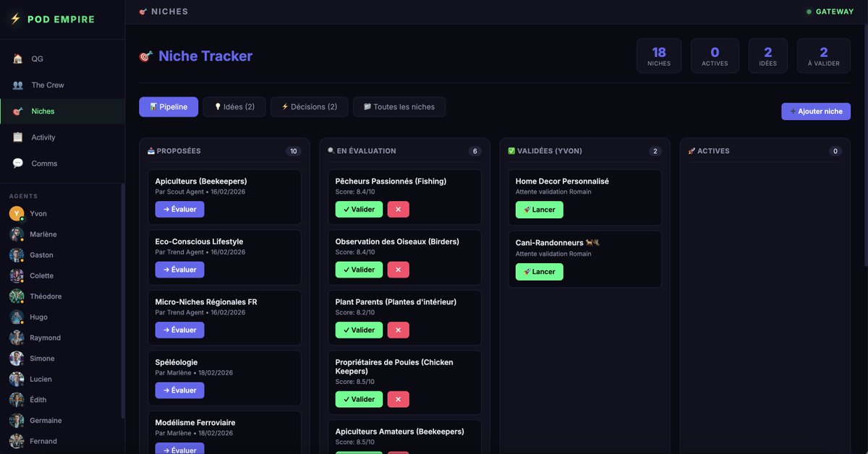This screenshot has width=868, height=454.
Task: Click Édith's avatar
Action: click(x=17, y=400)
